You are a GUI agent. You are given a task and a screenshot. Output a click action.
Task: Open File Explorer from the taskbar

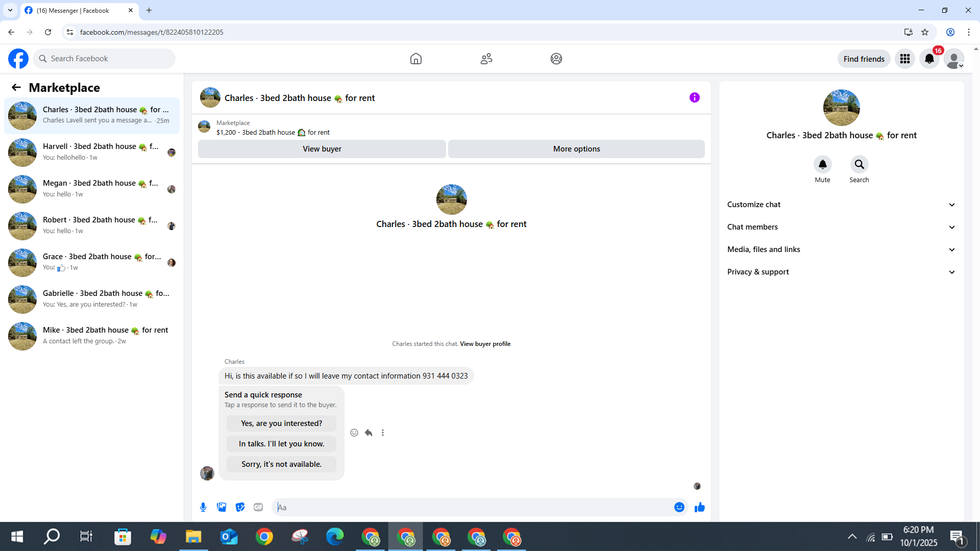click(193, 537)
